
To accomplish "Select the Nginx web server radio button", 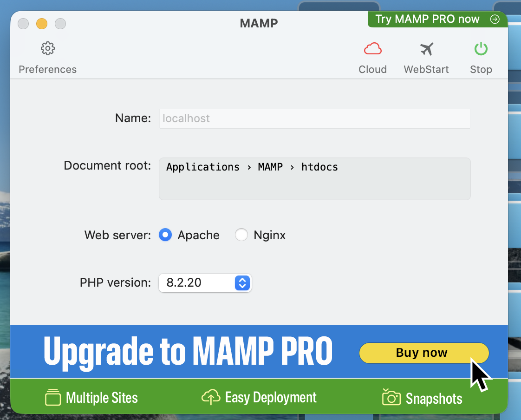I will [x=241, y=235].
